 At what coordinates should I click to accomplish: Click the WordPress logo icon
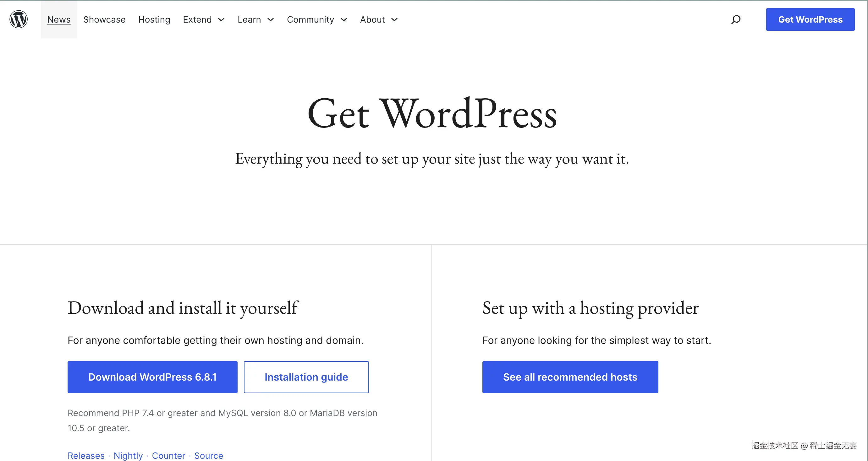point(19,19)
